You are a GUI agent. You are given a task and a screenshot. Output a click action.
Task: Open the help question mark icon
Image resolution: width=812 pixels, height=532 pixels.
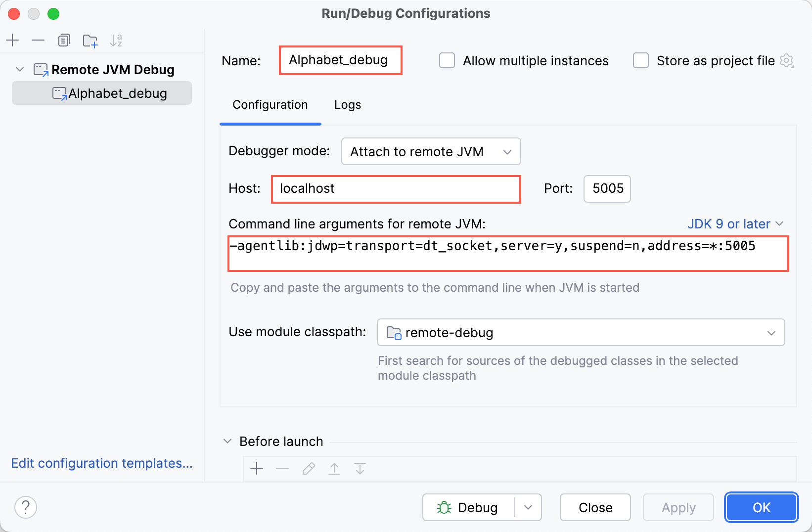coord(25,507)
